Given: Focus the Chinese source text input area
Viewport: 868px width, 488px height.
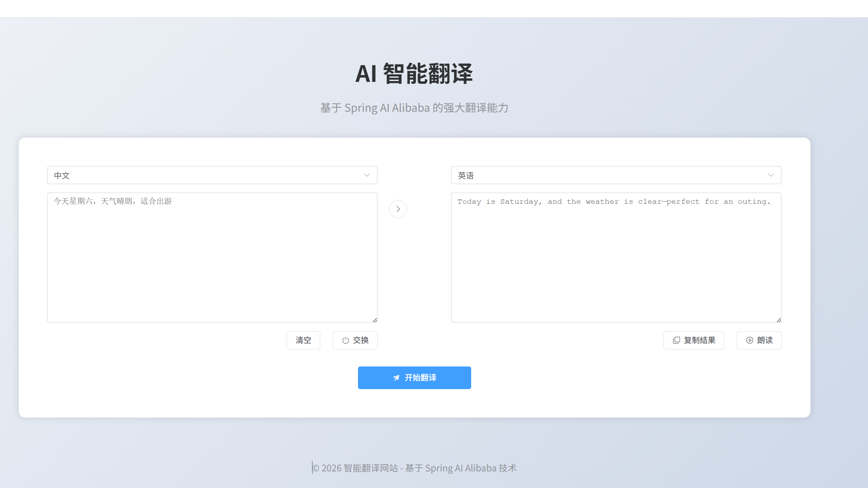Looking at the screenshot, I should click(212, 260).
